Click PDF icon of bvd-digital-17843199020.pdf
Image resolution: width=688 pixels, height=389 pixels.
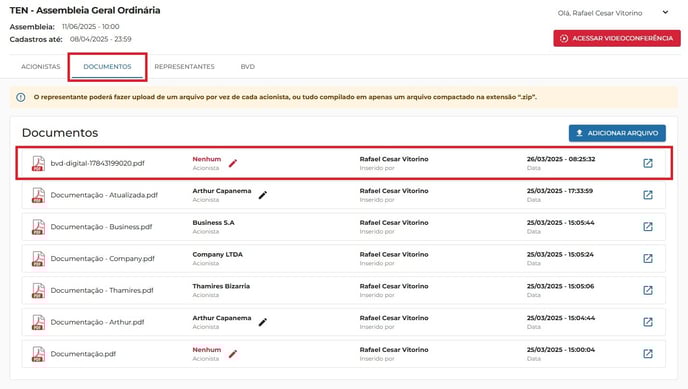[38, 164]
